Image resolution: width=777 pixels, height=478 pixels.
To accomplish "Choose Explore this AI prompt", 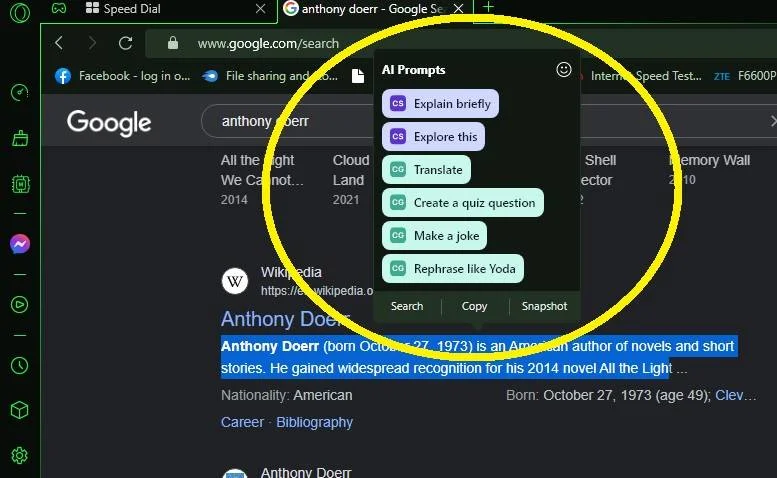I will [433, 137].
